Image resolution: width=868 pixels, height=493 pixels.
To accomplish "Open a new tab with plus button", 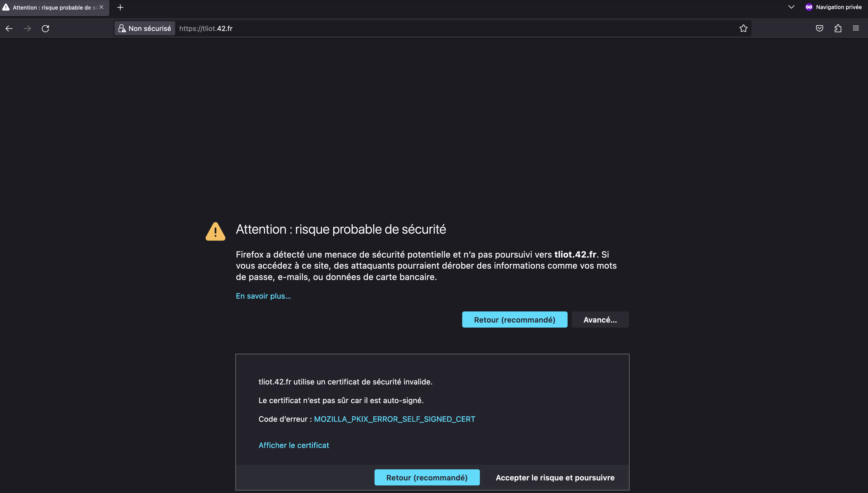I will tap(120, 8).
